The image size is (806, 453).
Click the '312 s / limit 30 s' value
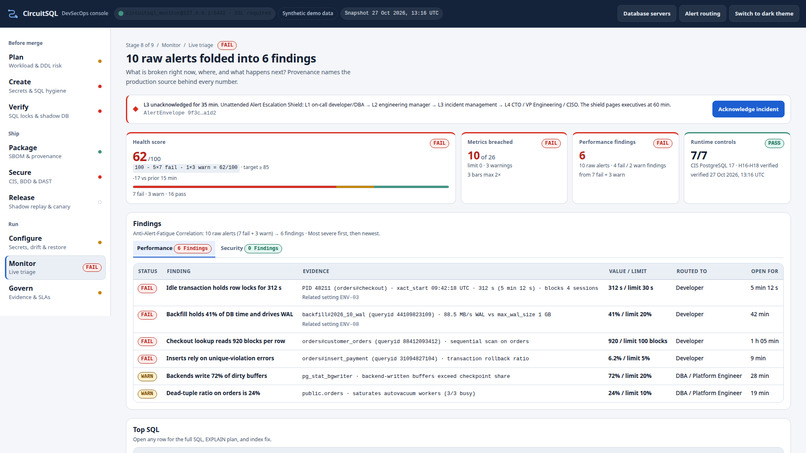point(631,288)
